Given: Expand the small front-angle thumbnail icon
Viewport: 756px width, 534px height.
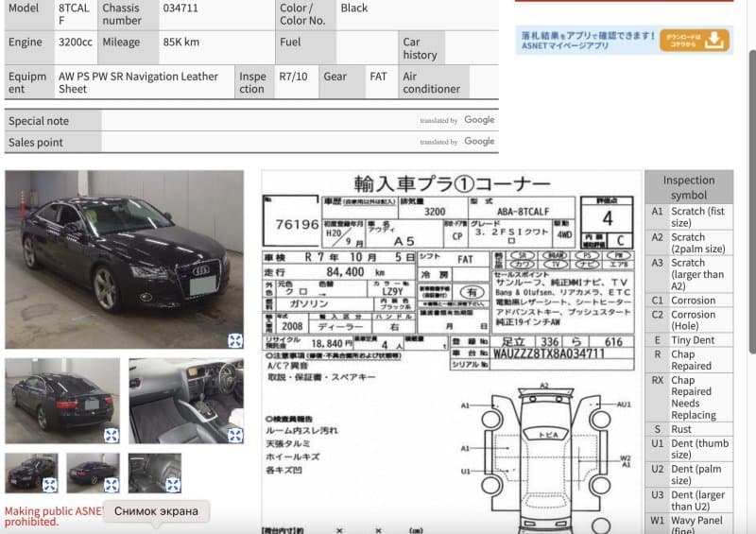Looking at the screenshot, I should (50, 484).
